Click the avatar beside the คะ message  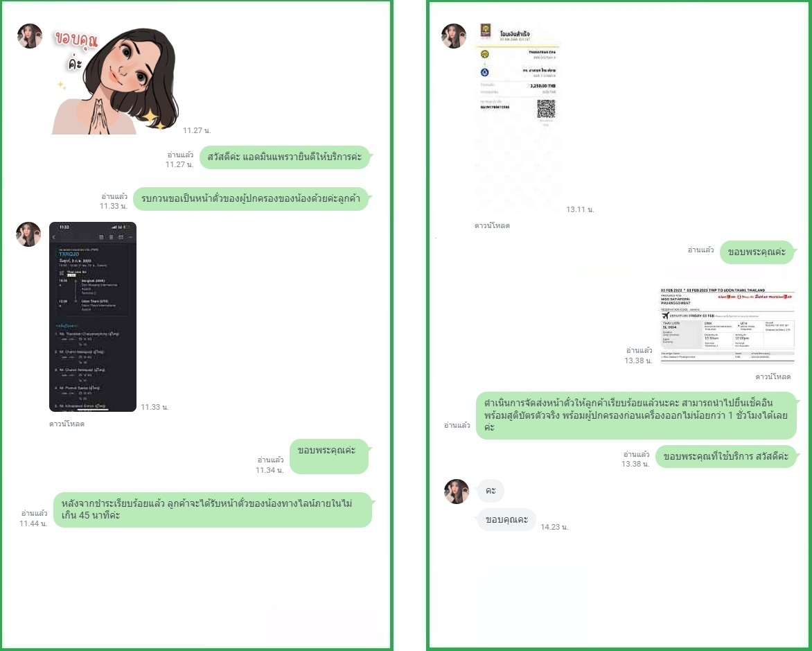tap(457, 492)
